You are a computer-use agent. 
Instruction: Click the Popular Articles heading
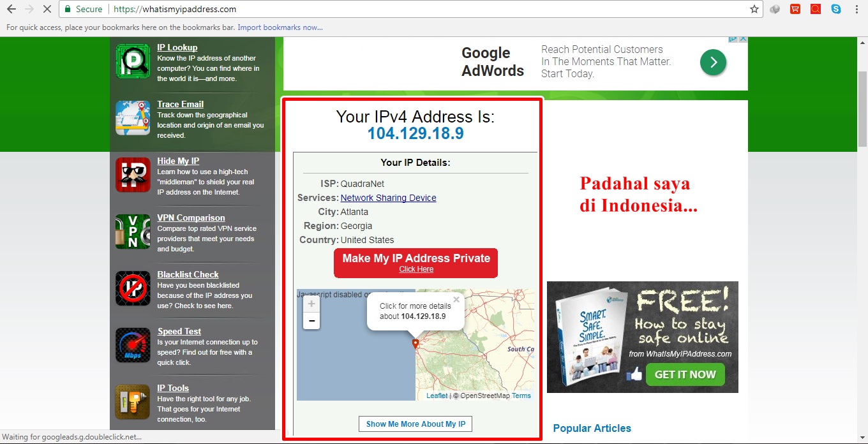pyautogui.click(x=592, y=428)
